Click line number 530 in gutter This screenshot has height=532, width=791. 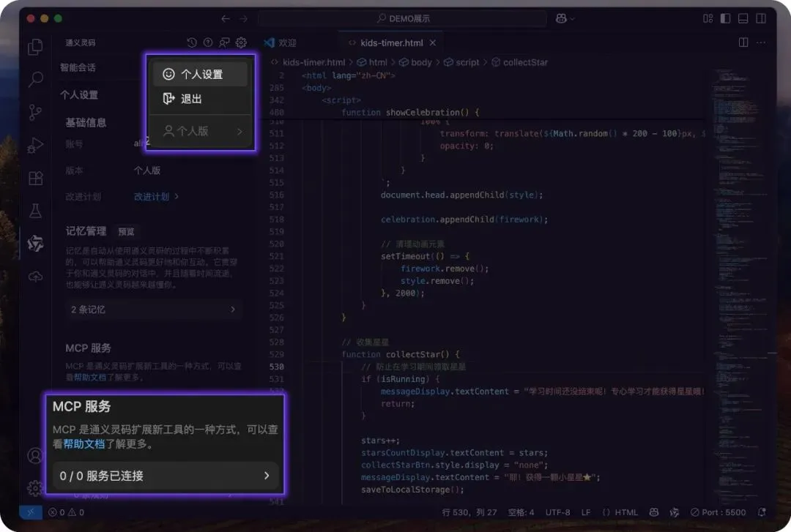(276, 367)
